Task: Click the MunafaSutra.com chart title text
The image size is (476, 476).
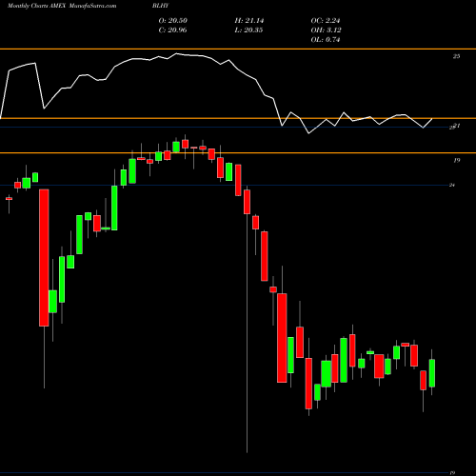Action: pos(92,6)
